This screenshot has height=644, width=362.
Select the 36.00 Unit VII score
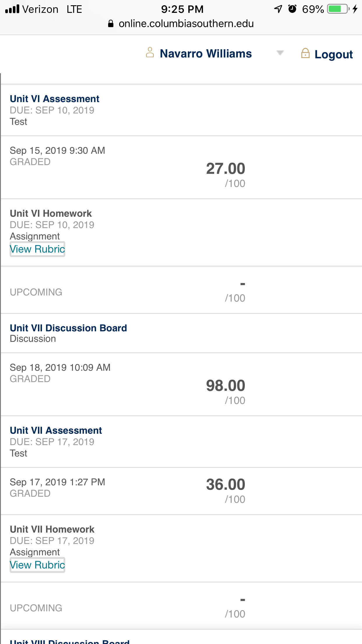226,484
